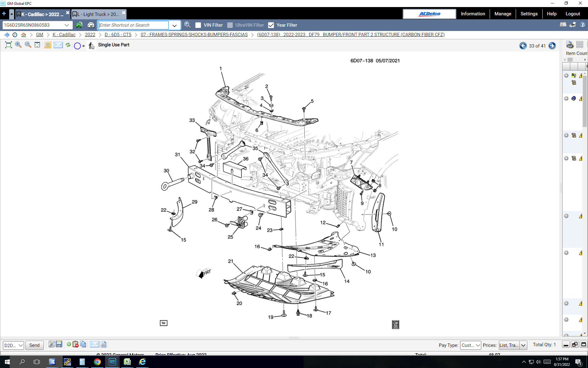The image size is (588, 368).
Task: Open the Settings menu
Action: (529, 14)
